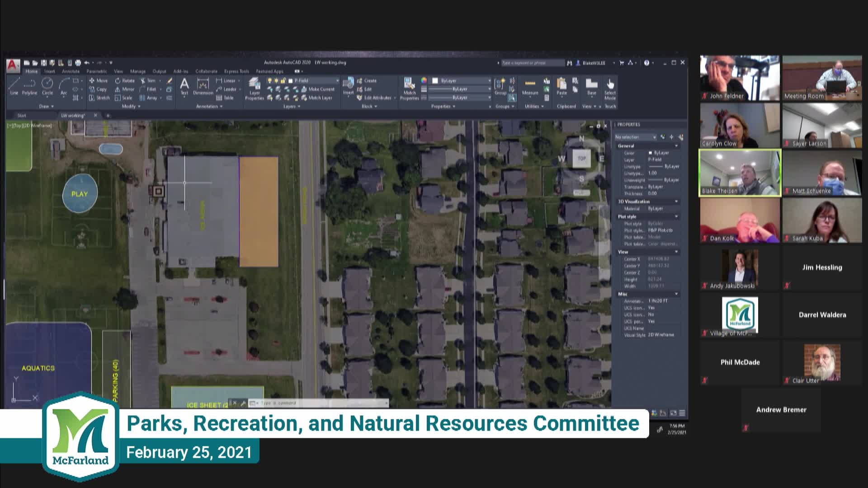Click Edit Attributes in the Block panel
868x488 pixels.
pos(377,97)
